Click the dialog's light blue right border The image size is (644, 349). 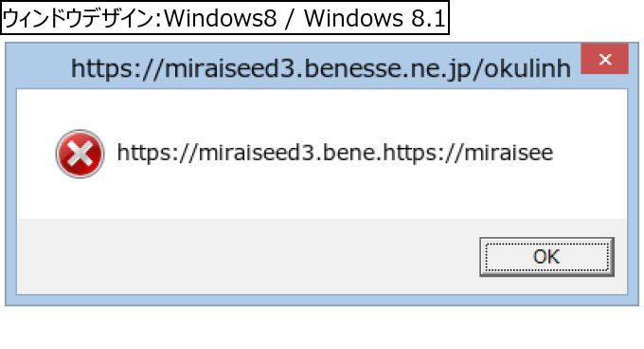[x=633, y=192]
